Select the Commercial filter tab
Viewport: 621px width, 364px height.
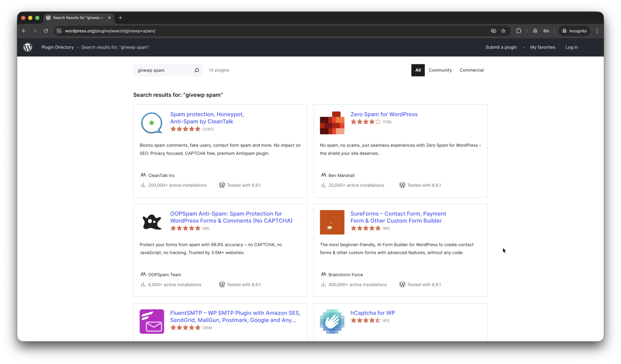[471, 70]
